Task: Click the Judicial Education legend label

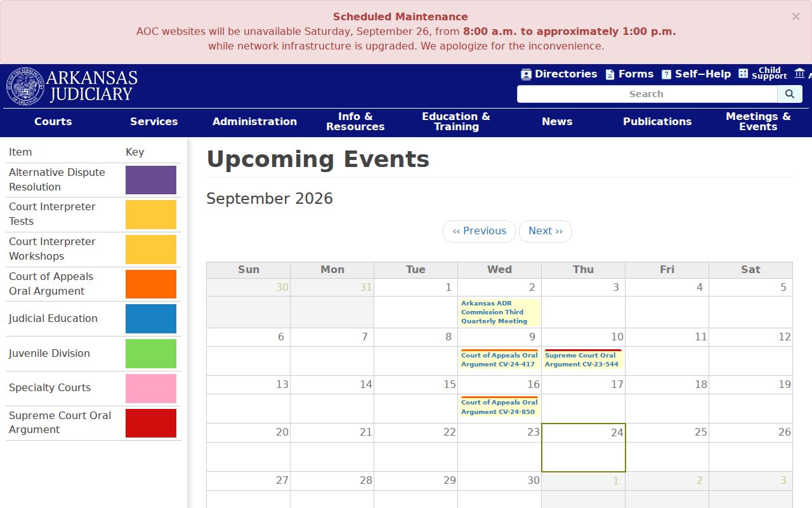Action: [x=53, y=319]
